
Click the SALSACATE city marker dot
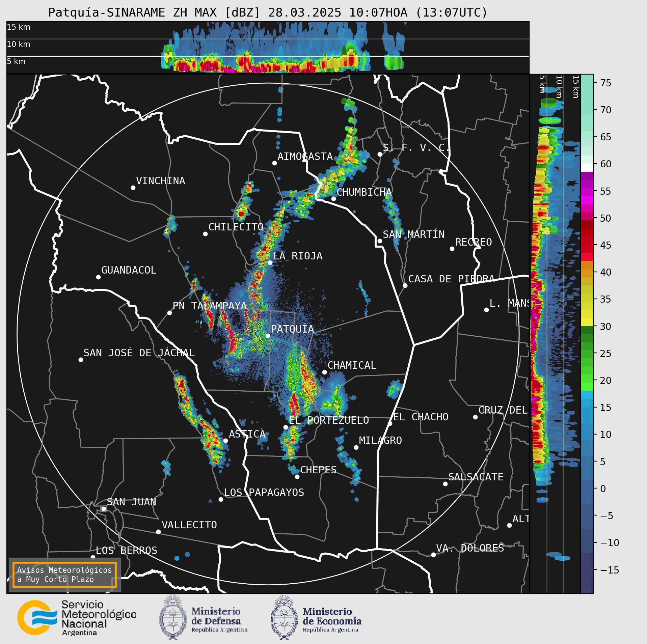445,484
